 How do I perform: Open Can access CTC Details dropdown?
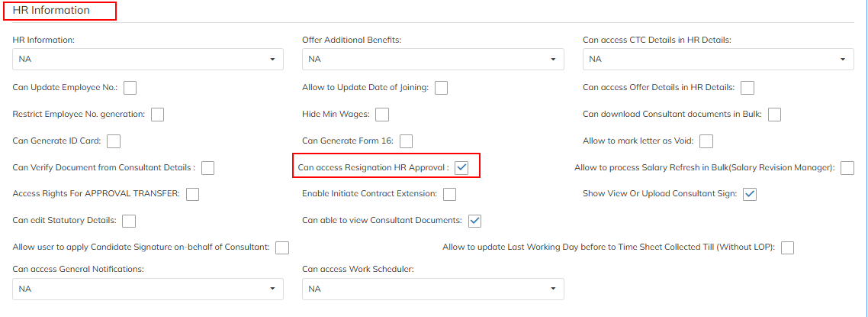(x=718, y=60)
